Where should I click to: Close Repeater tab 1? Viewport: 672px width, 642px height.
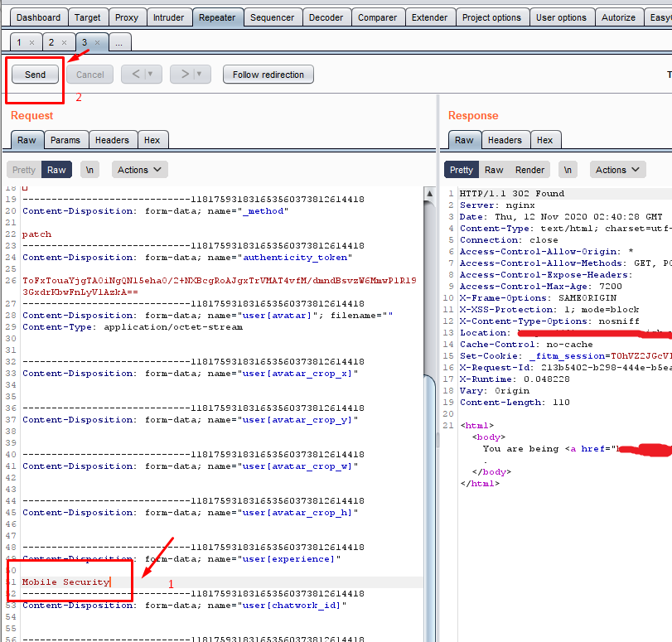click(31, 42)
